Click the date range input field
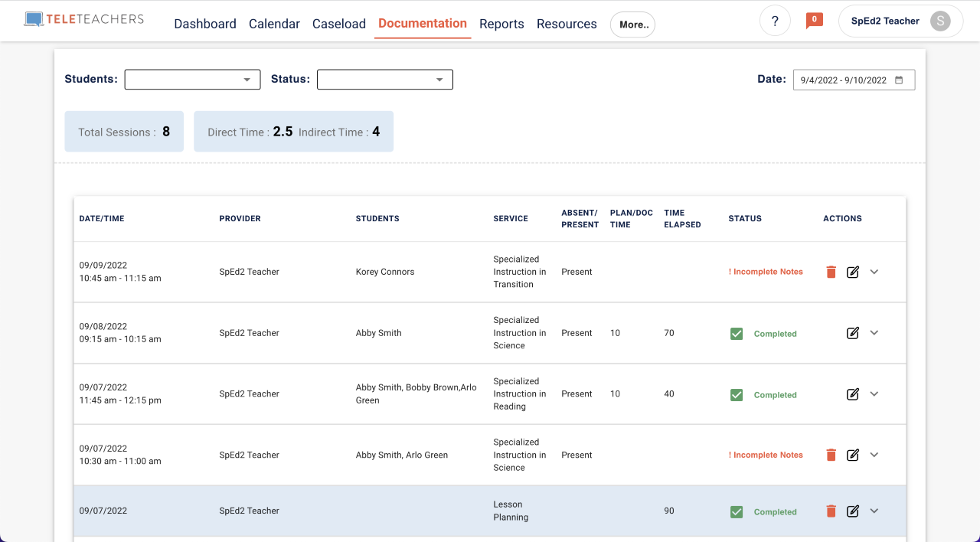 click(854, 80)
